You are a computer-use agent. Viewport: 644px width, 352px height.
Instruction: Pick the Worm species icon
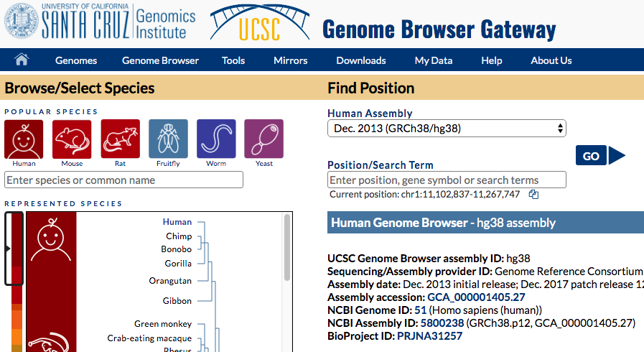click(216, 139)
